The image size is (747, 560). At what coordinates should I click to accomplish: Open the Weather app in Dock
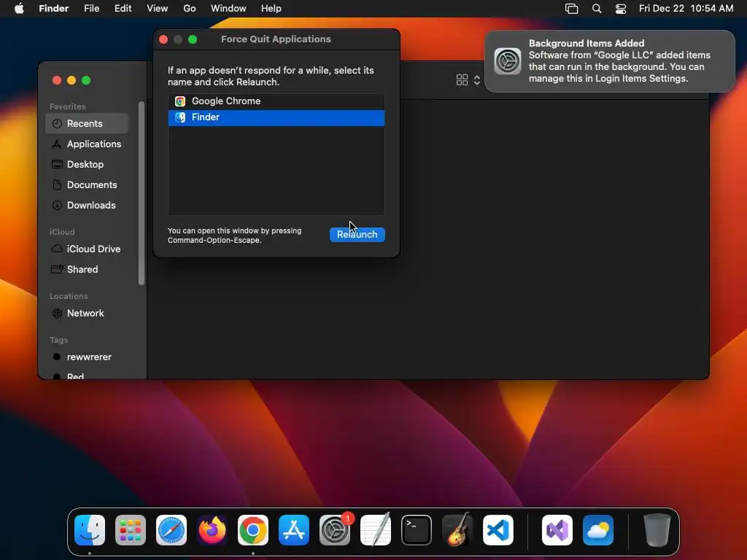[598, 530]
